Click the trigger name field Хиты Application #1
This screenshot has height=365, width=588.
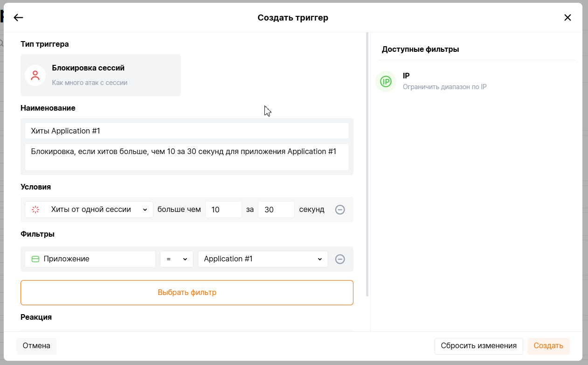[187, 131]
